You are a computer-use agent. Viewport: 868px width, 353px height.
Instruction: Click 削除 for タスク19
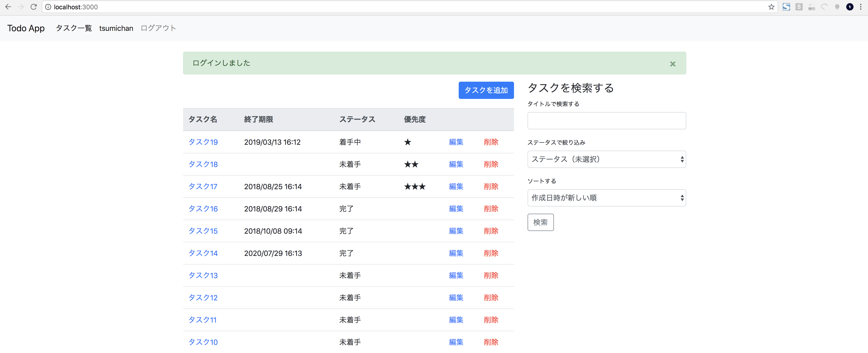click(491, 142)
